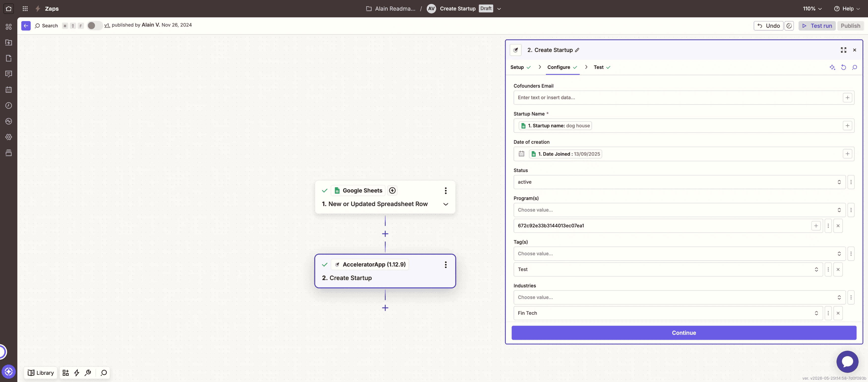The image size is (868, 382).
Task: Insert data into Date of creation
Action: [x=847, y=154]
